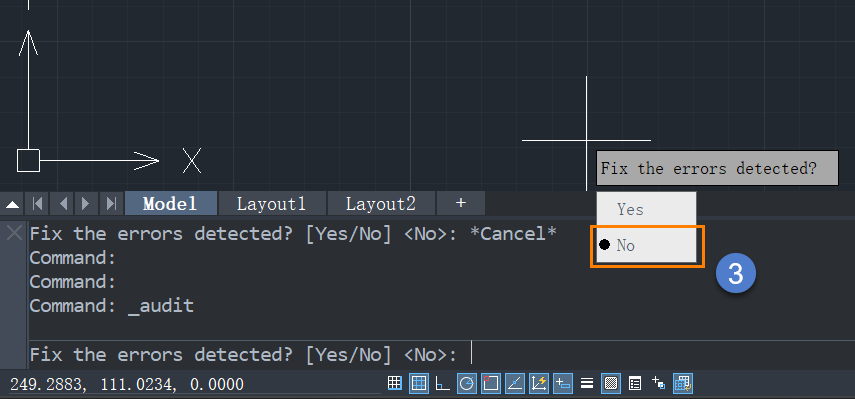Click the model/paper space icon
Screen dimensions: 855x399
[682, 384]
